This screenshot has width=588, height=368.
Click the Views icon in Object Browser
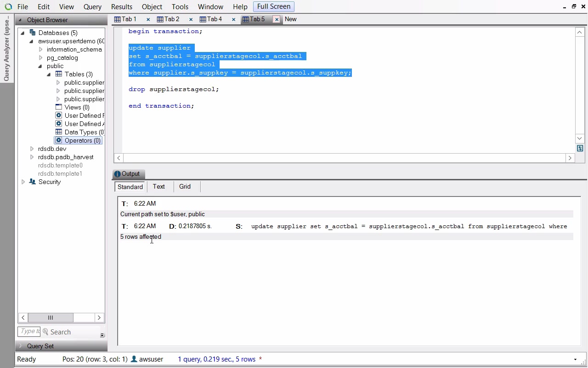[x=59, y=107]
